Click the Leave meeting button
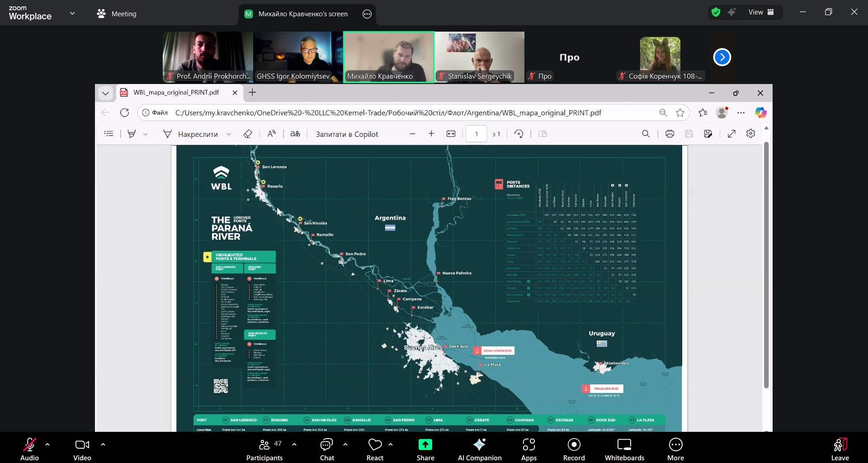868x463 pixels. (x=840, y=449)
